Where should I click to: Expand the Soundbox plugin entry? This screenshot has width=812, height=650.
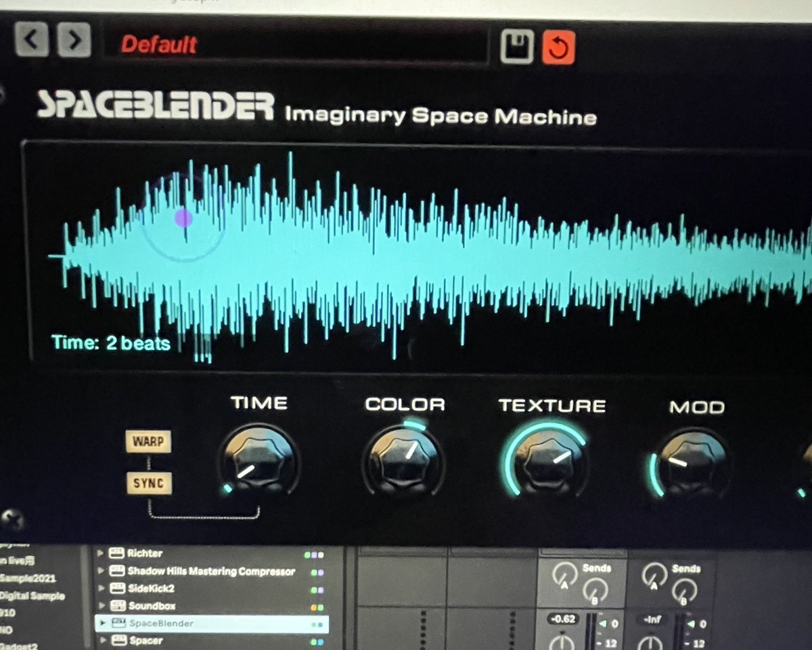tap(101, 606)
